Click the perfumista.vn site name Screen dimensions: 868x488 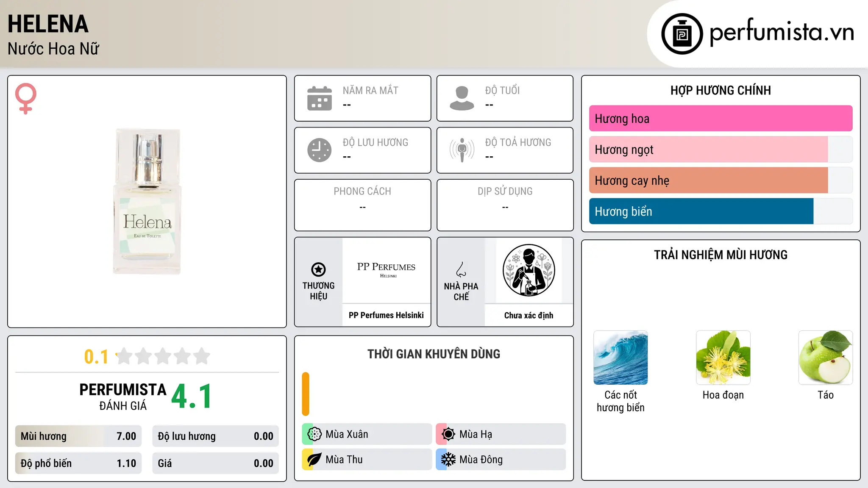pyautogui.click(x=782, y=32)
